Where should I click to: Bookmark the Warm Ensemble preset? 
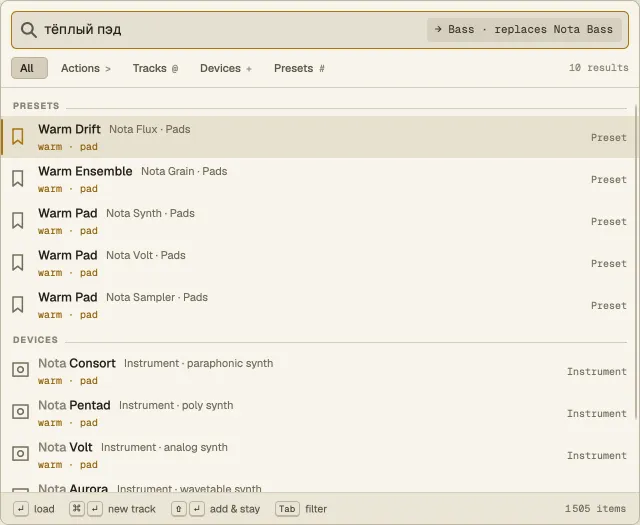point(18,179)
